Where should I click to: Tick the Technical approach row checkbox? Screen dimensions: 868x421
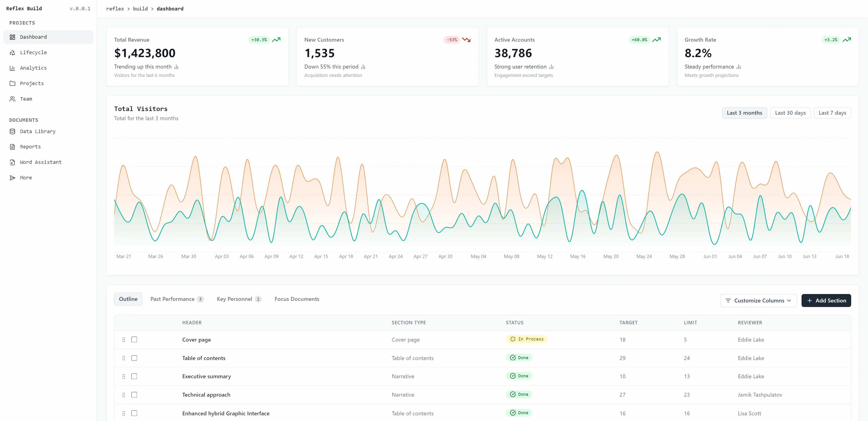[134, 395]
